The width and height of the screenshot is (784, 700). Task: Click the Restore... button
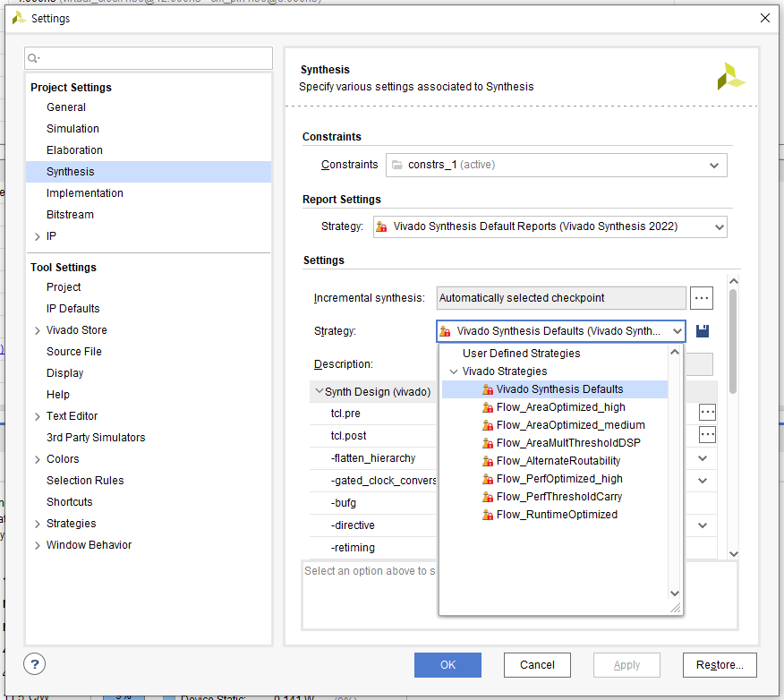pyautogui.click(x=720, y=665)
